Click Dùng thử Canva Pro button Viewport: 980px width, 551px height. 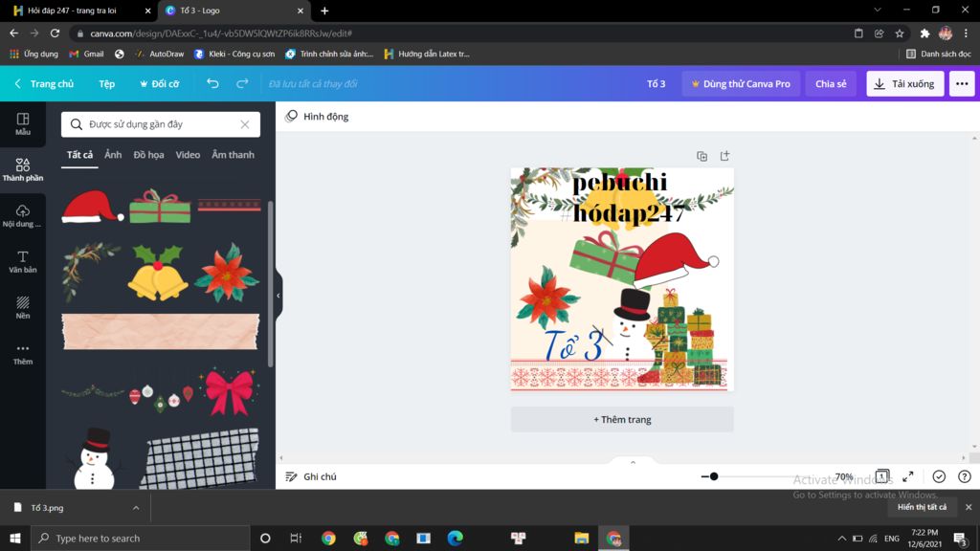[741, 84]
